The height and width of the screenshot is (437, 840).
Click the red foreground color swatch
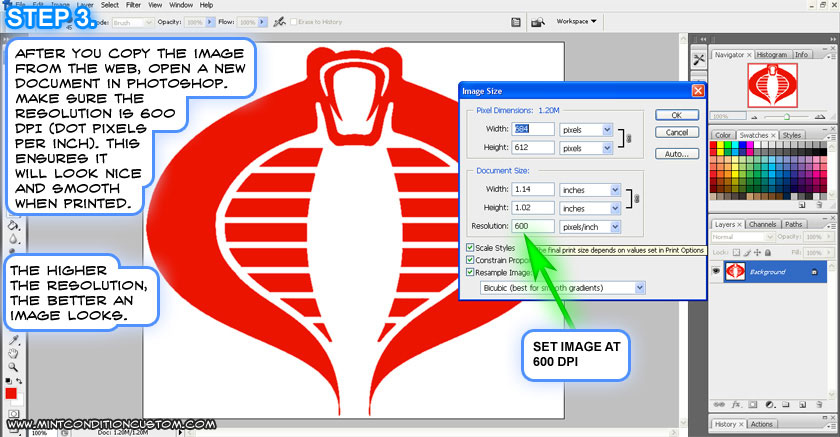(11, 394)
